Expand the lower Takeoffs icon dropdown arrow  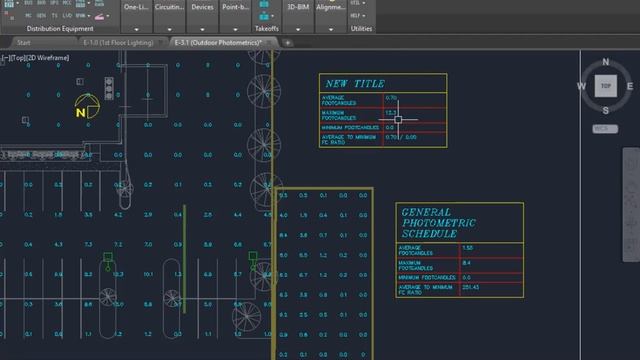[272, 17]
